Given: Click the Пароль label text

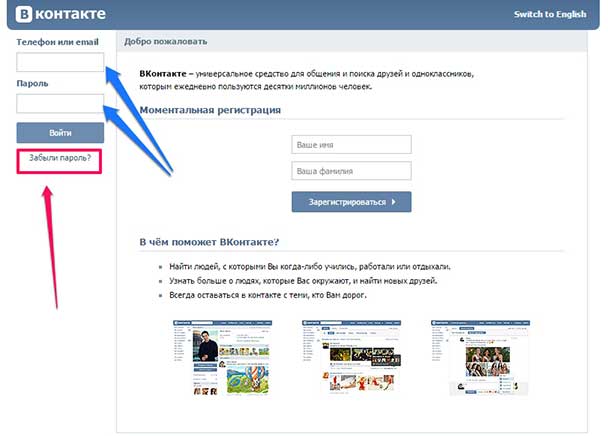Looking at the screenshot, I should point(32,84).
